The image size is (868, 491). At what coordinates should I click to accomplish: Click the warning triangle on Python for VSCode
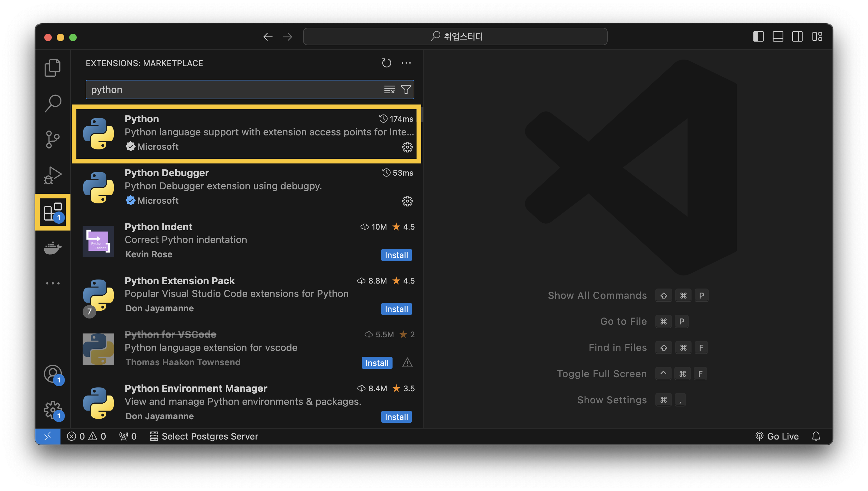click(407, 363)
